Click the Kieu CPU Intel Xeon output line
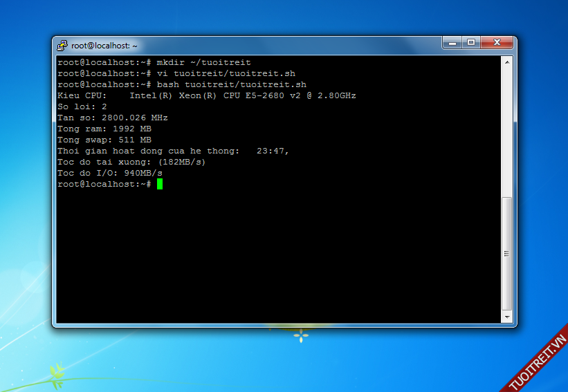Viewport: 568px width, 392px height. [206, 95]
